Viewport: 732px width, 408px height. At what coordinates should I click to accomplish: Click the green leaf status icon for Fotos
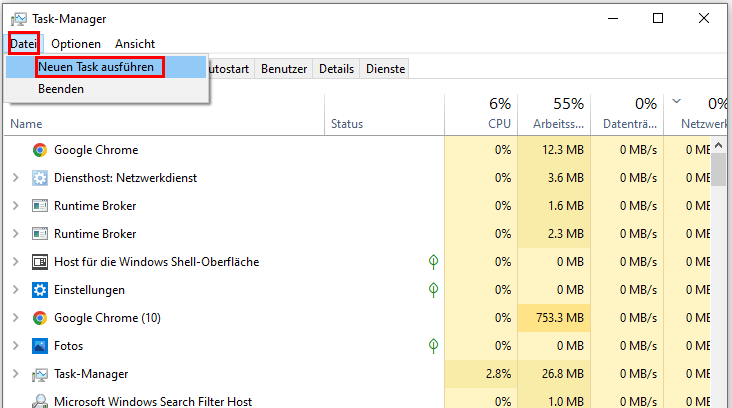click(x=433, y=346)
